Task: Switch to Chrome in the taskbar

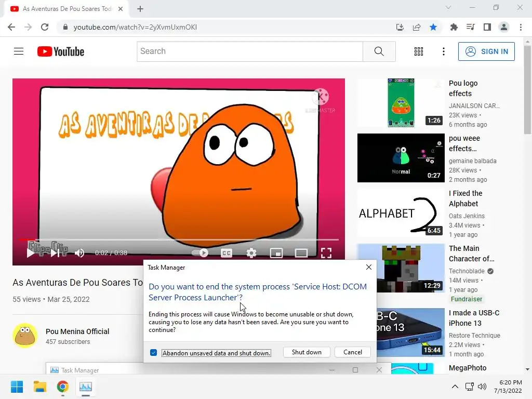Action: click(x=63, y=387)
